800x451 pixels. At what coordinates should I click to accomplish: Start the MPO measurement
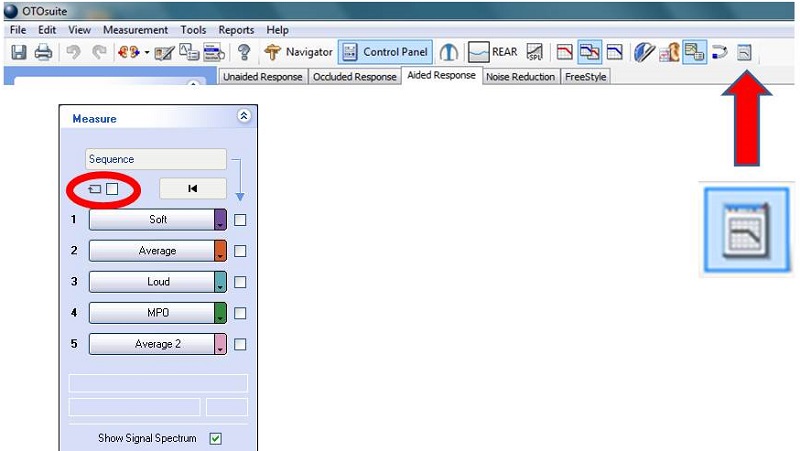pos(152,313)
